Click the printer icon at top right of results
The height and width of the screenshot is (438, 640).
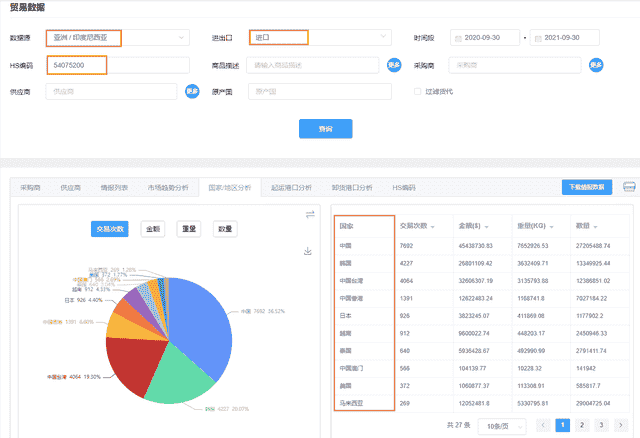tap(629, 187)
